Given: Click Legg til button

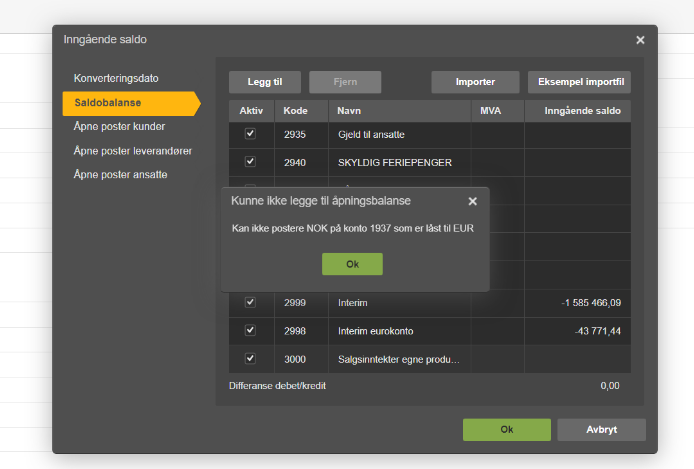Looking at the screenshot, I should tap(265, 82).
